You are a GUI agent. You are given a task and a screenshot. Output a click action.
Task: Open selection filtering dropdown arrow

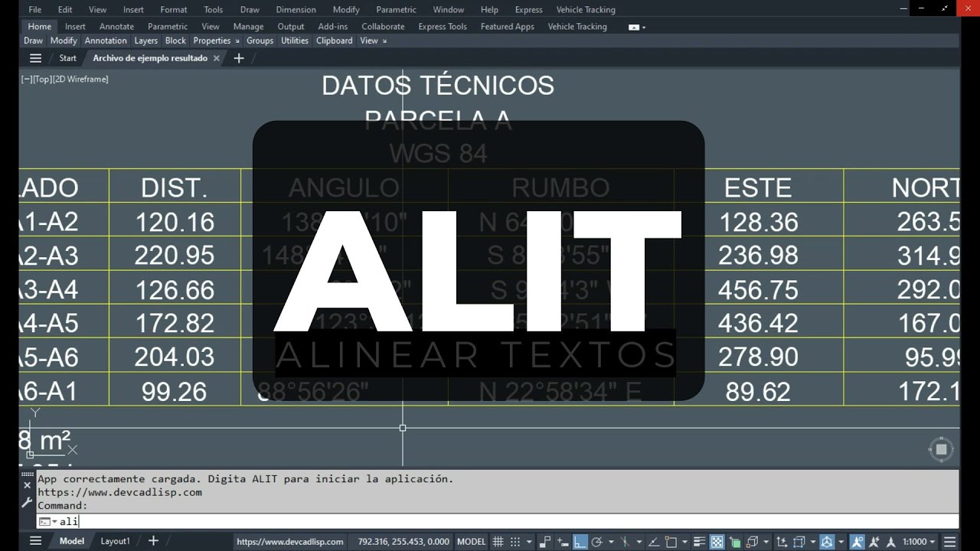pos(813,542)
